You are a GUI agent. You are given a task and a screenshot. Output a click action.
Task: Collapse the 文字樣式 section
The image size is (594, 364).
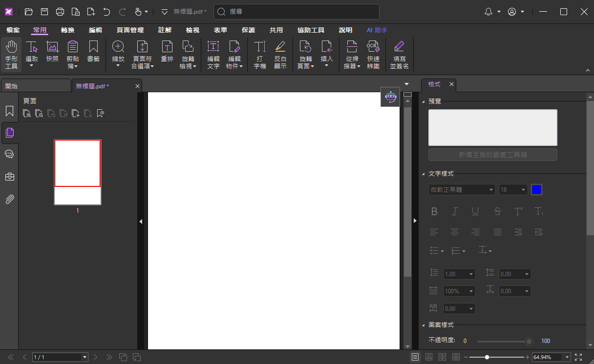423,174
